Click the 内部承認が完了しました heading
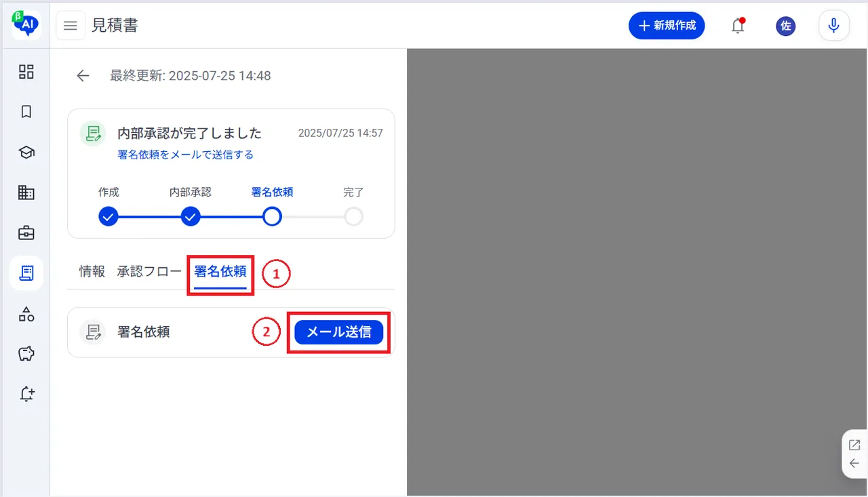This screenshot has height=497, width=868. click(x=190, y=133)
